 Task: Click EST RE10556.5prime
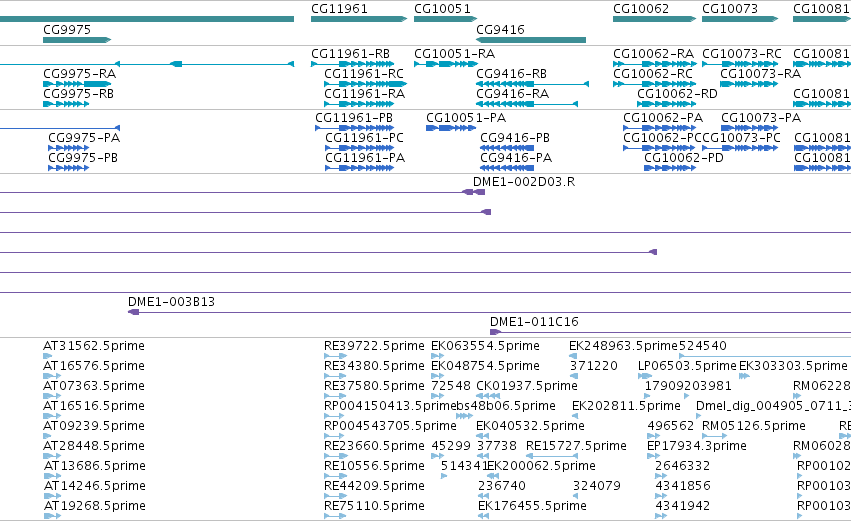pyautogui.click(x=374, y=466)
